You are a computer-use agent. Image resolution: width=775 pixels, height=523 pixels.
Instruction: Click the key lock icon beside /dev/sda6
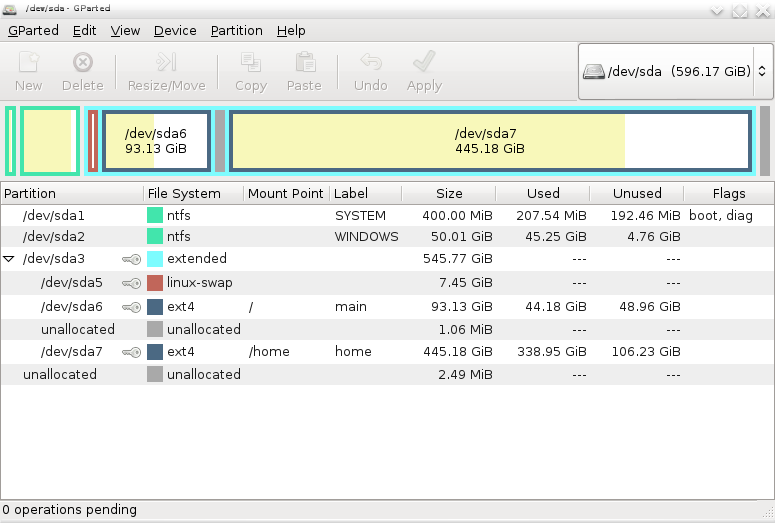point(131,307)
